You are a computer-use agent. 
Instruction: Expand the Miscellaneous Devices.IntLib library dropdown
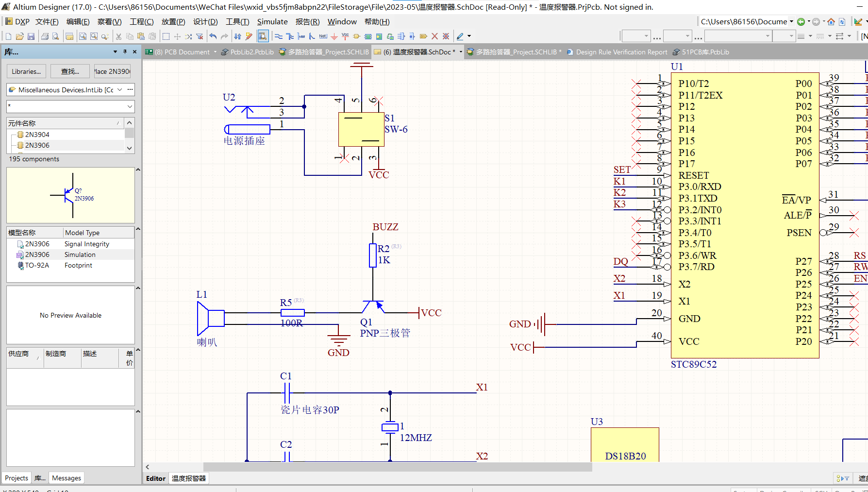(x=119, y=90)
